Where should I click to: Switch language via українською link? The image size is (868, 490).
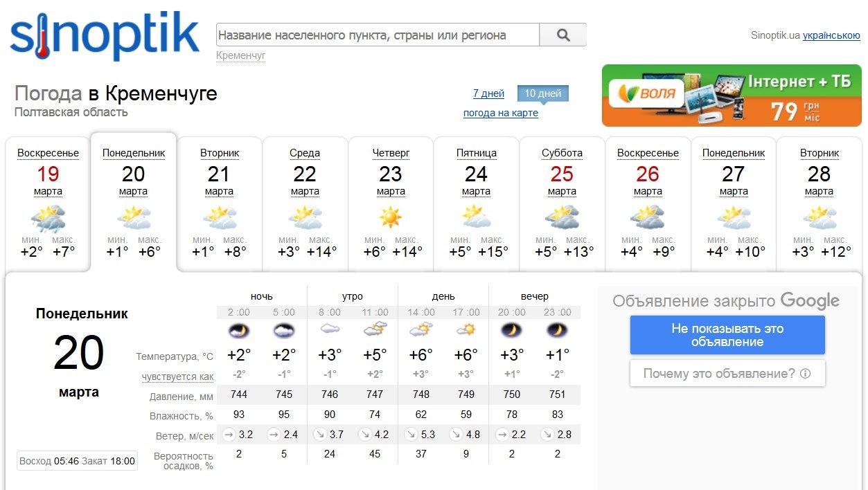(831, 35)
